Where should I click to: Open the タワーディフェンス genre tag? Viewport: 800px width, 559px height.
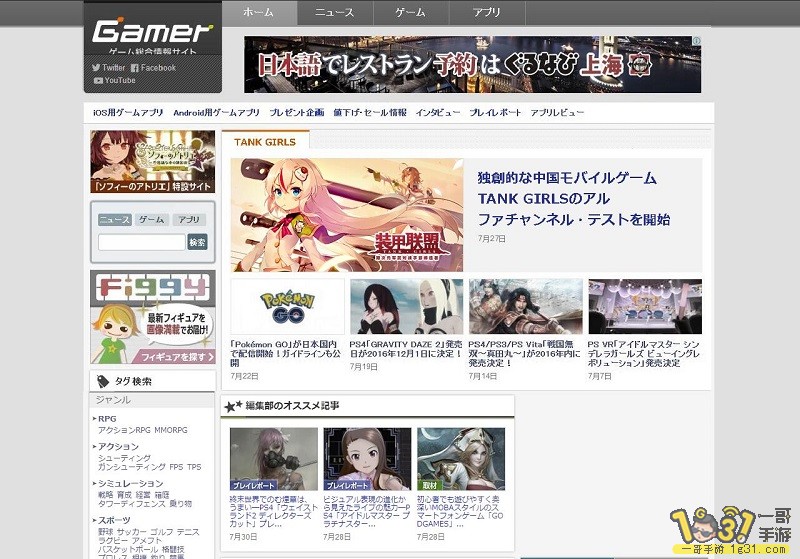[132, 503]
